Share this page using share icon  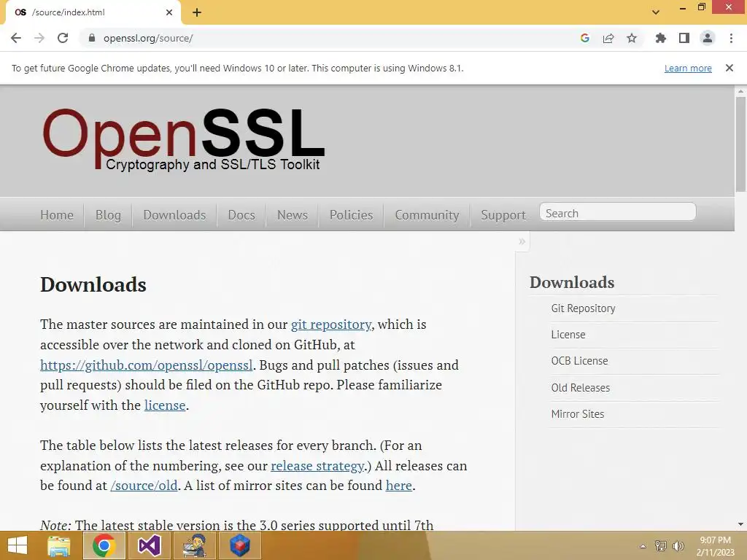coord(608,38)
